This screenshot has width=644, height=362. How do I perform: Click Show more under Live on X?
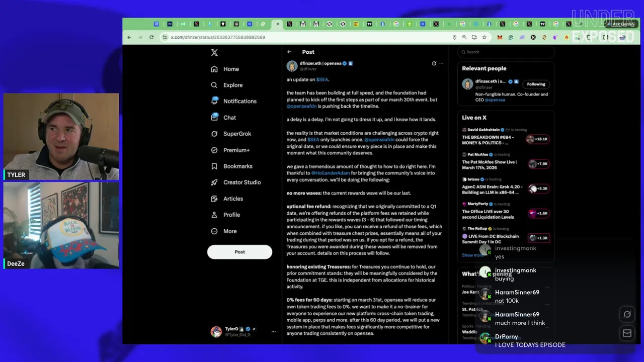click(472, 255)
